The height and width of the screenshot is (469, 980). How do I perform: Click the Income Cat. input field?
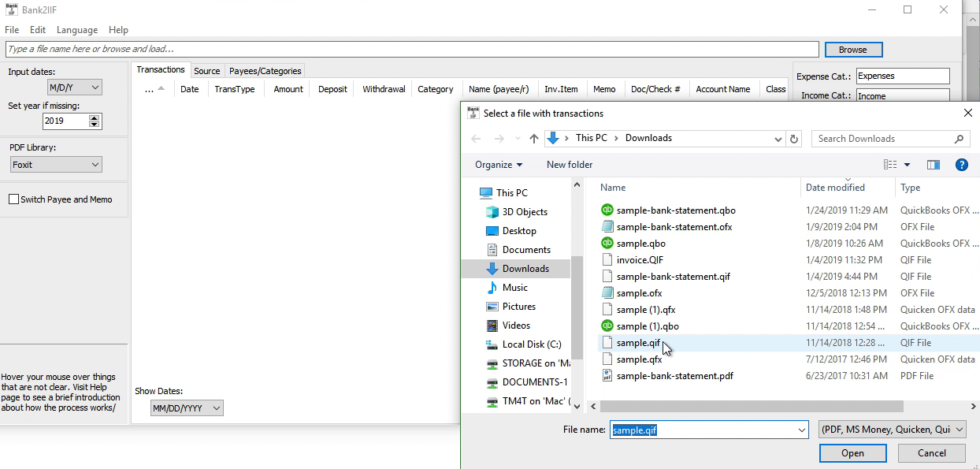903,95
